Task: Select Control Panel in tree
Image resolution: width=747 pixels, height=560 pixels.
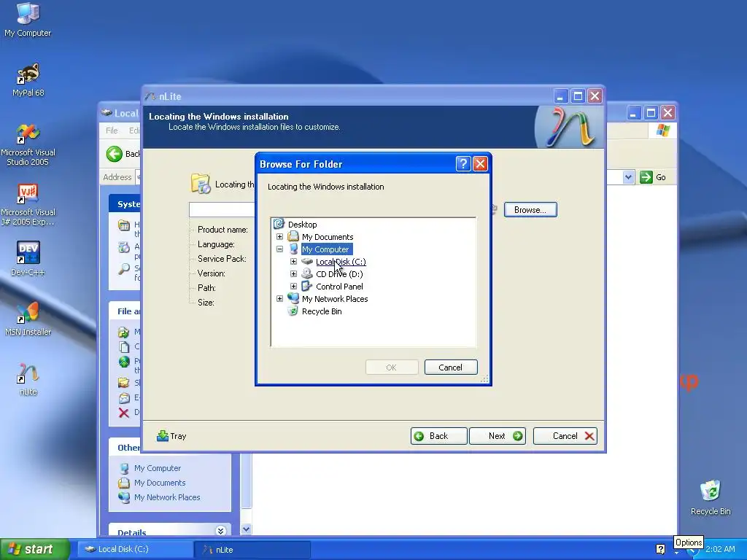Action: click(x=339, y=286)
